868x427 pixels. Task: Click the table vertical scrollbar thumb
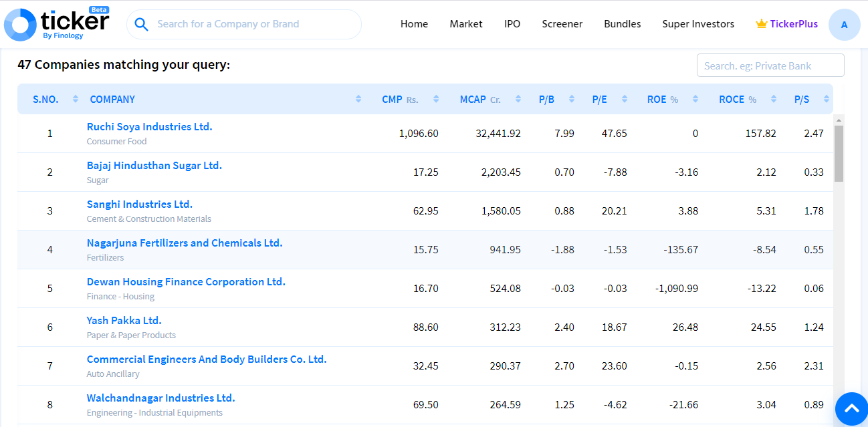839,153
